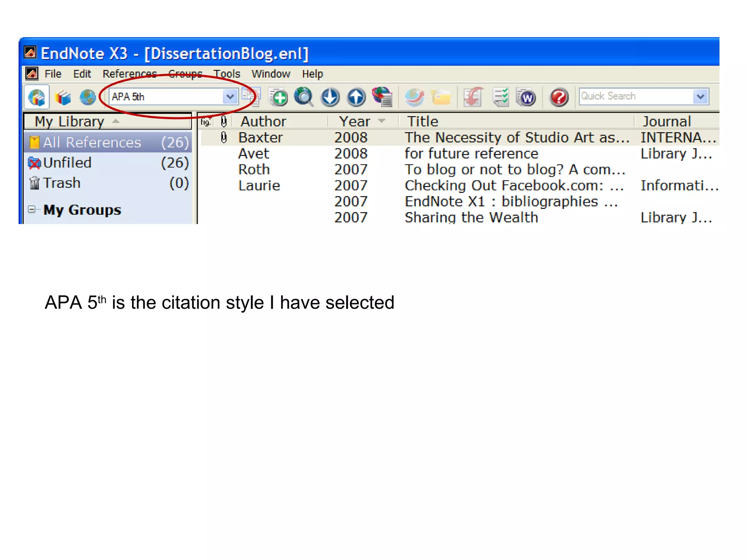Select the All References group
This screenshot has height=560, width=747.
coord(108,142)
